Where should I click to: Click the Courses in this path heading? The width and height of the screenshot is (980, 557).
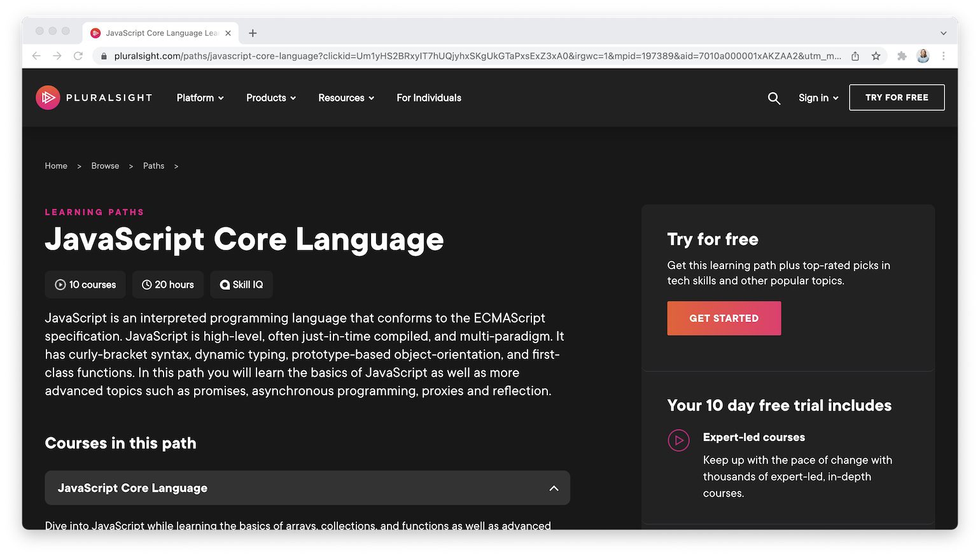coord(120,443)
